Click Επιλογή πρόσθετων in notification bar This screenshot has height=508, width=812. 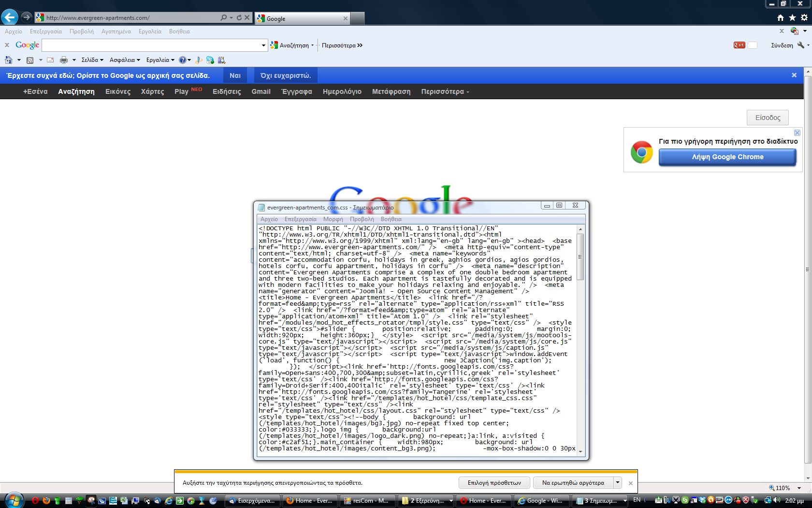coord(494,482)
